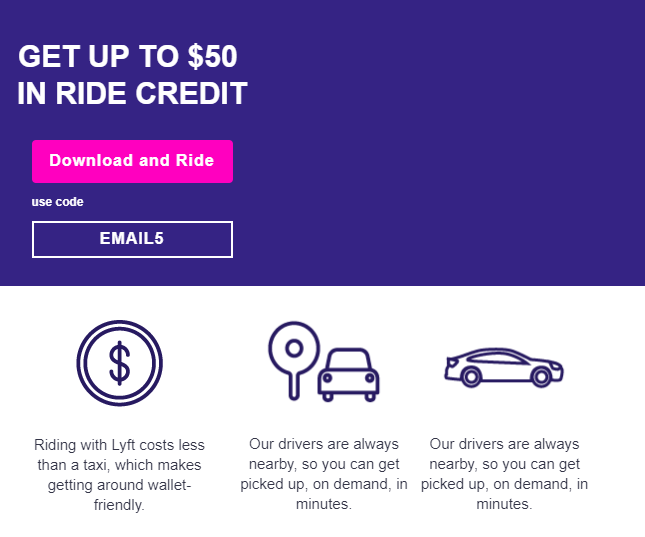Select the map pin and car icon
Screen dimensions: 645x537
point(324,361)
